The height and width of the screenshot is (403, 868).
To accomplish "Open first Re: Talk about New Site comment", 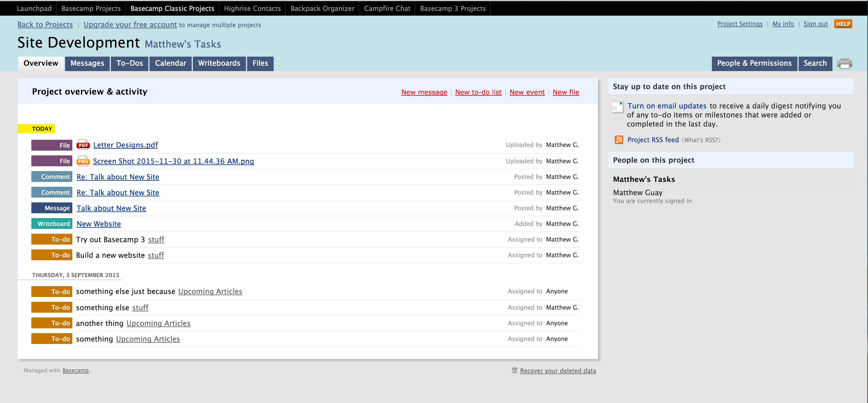I will click(x=118, y=177).
